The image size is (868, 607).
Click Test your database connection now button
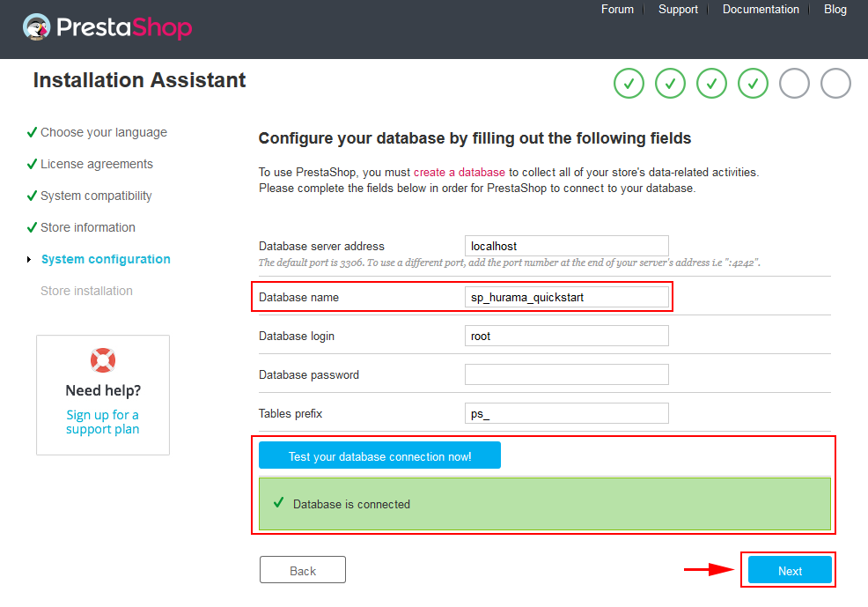[379, 455]
